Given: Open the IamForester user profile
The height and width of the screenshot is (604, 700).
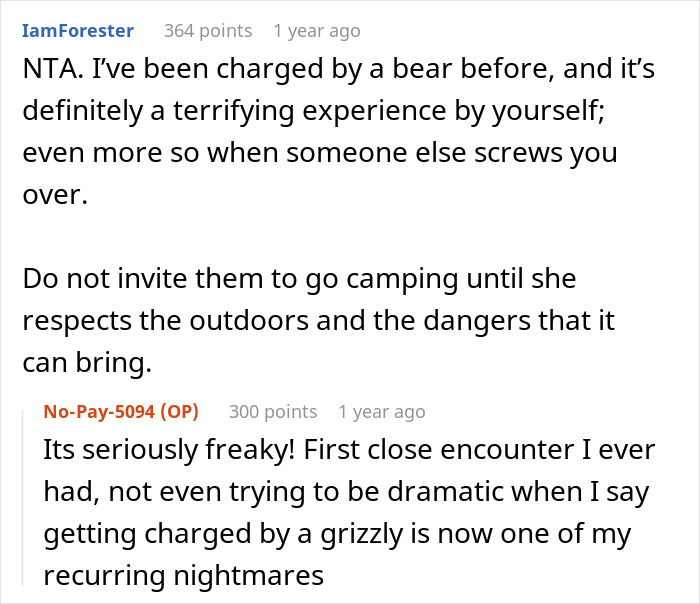Looking at the screenshot, I should pyautogui.click(x=77, y=31).
